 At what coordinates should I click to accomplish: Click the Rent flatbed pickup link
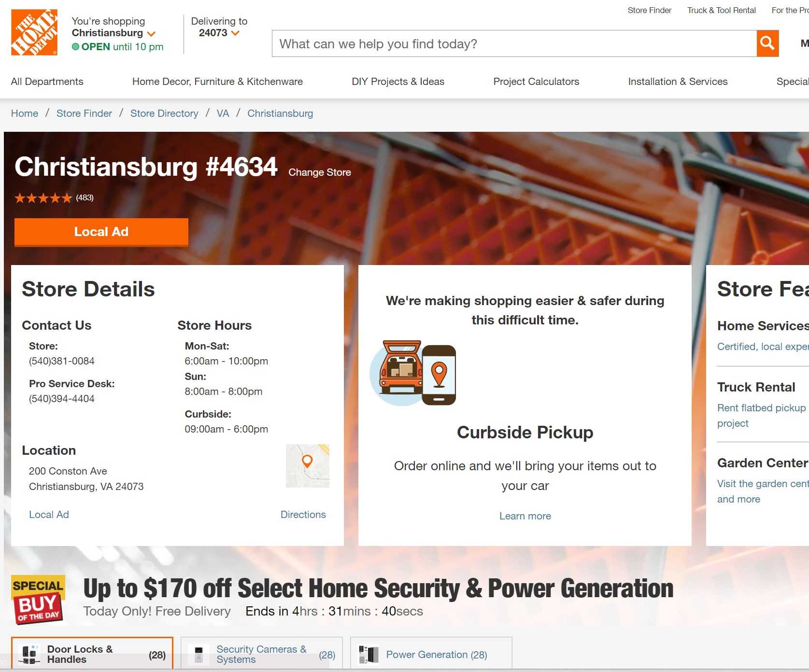tap(762, 415)
